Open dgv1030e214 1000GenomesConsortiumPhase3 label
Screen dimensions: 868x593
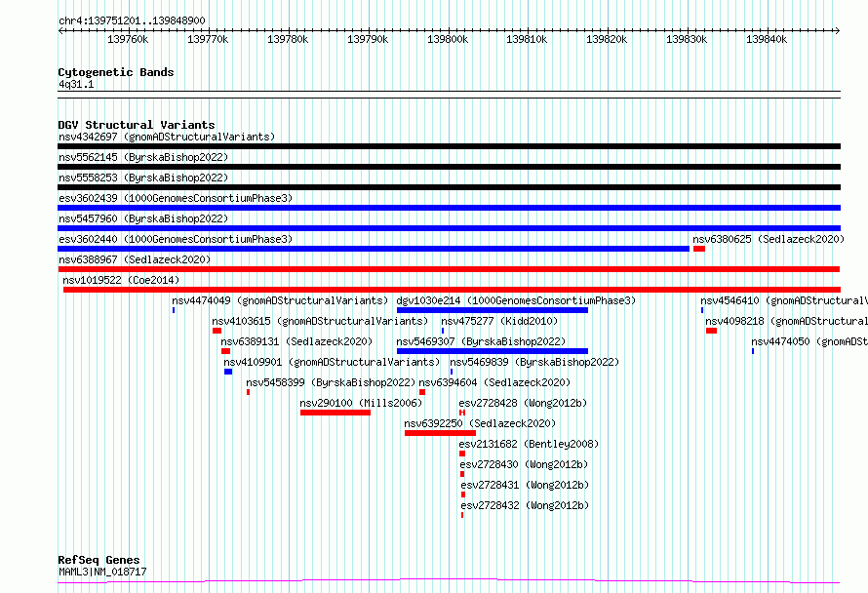pos(516,300)
